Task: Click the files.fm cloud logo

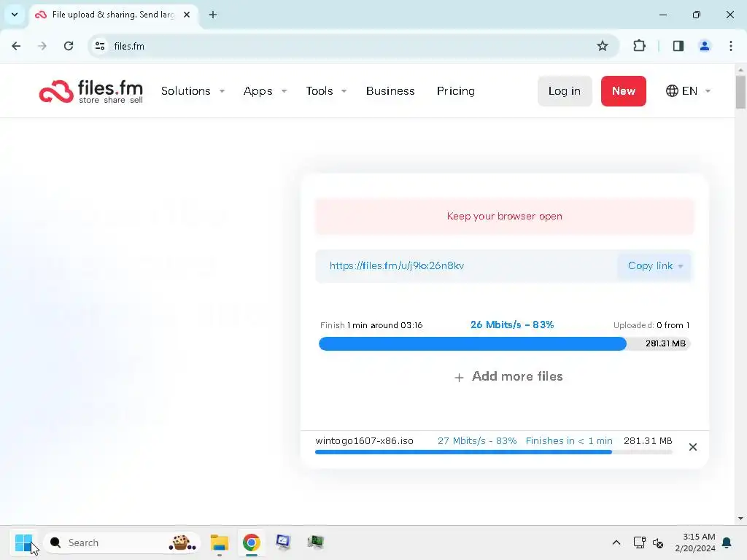Action: click(91, 91)
